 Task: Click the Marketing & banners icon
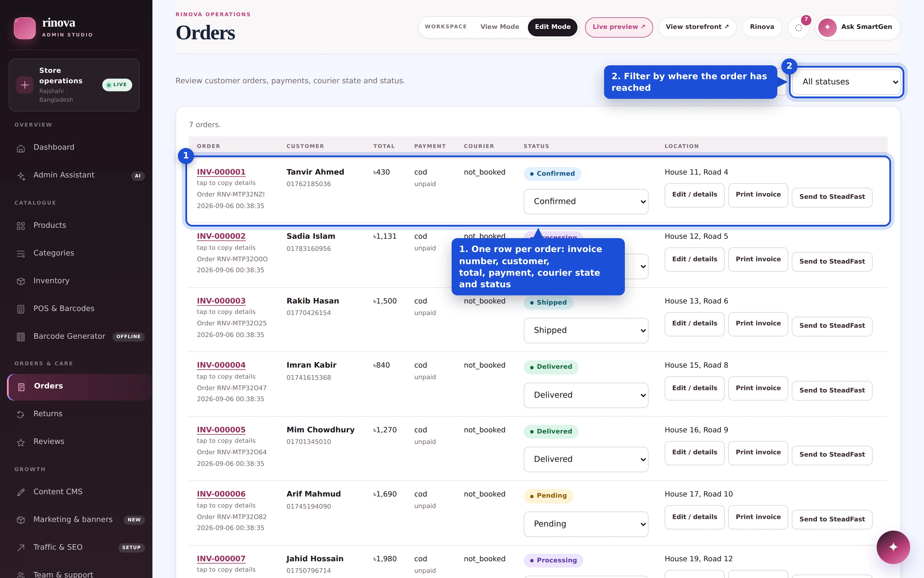click(21, 520)
